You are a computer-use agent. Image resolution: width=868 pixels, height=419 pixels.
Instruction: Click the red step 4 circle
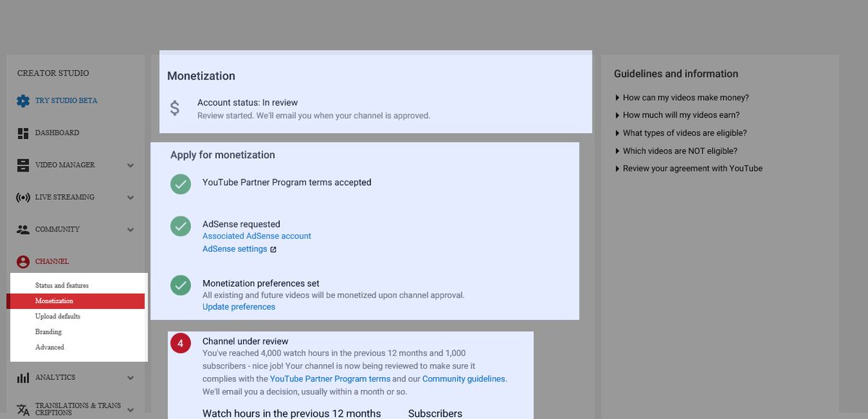tap(181, 343)
